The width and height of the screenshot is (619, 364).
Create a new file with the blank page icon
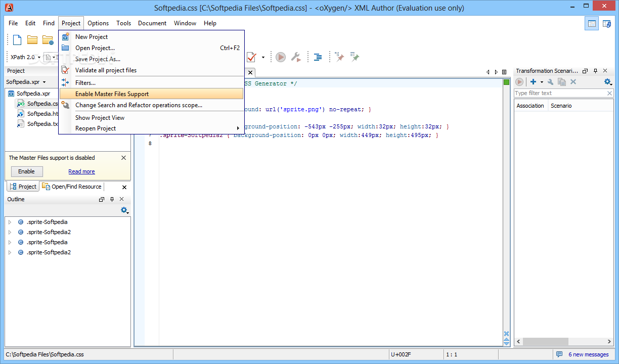(x=17, y=40)
